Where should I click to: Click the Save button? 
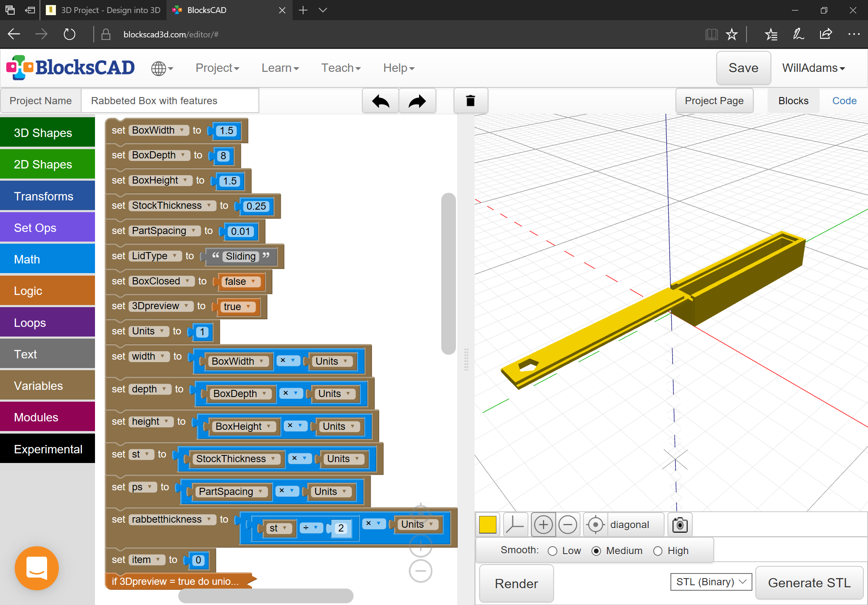coord(743,68)
